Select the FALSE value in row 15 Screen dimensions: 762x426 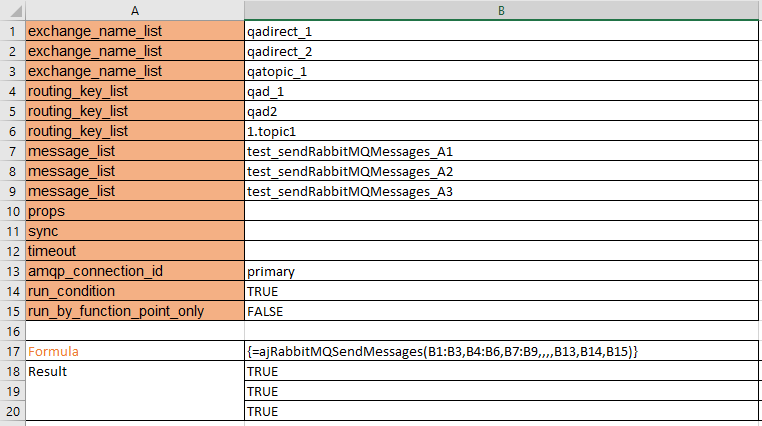coord(501,311)
